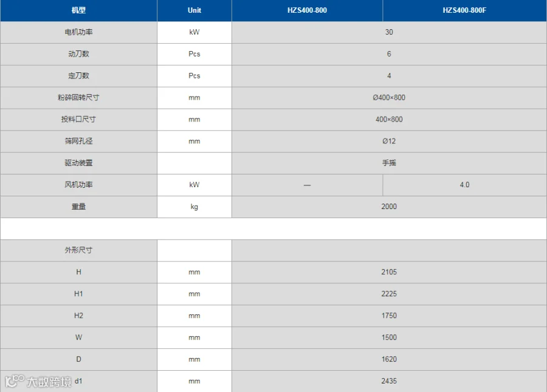Click the 风机功率 row label
The image size is (547, 392).
tap(78, 185)
